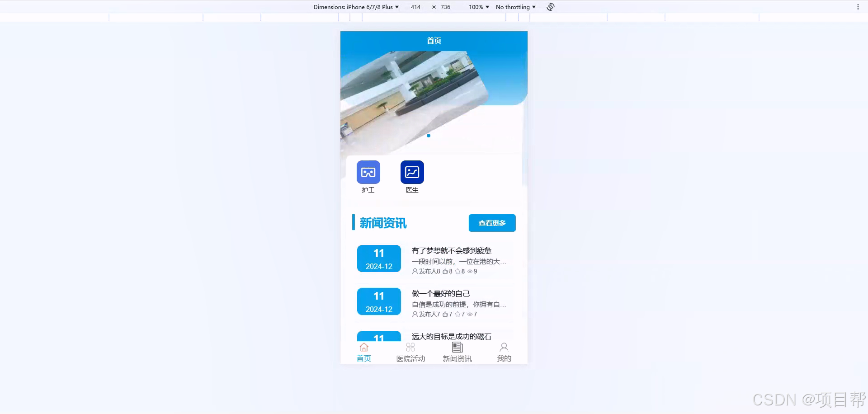Tap the 护工 (caregiver) icon
868x414 pixels.
[x=368, y=172]
